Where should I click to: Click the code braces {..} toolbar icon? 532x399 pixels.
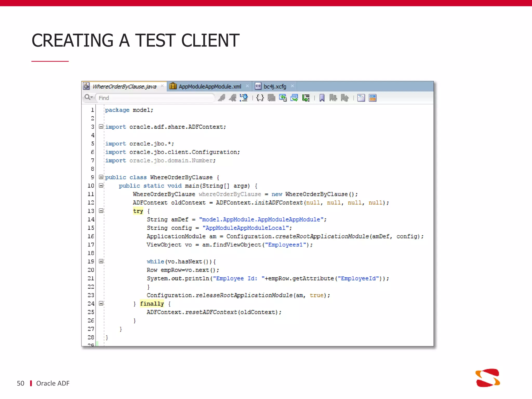click(x=260, y=98)
